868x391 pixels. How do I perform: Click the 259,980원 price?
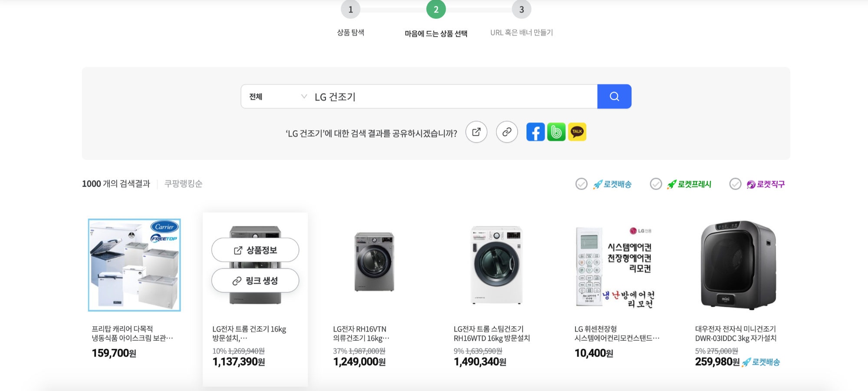(717, 362)
